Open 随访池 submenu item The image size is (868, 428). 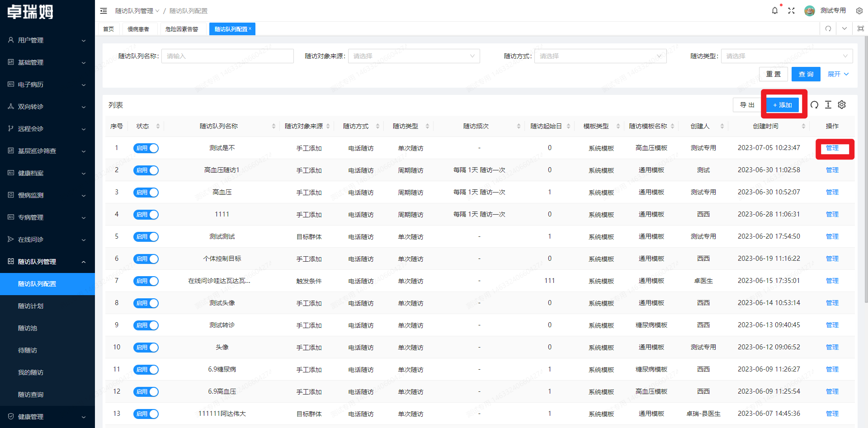(47, 328)
